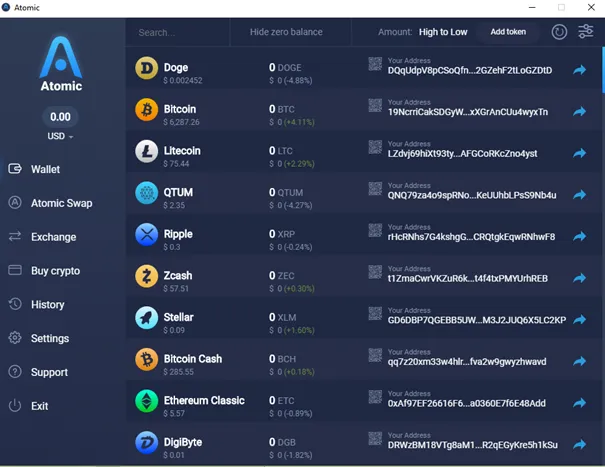
Task: Show the QR code for Ripple address
Action: pos(375,230)
